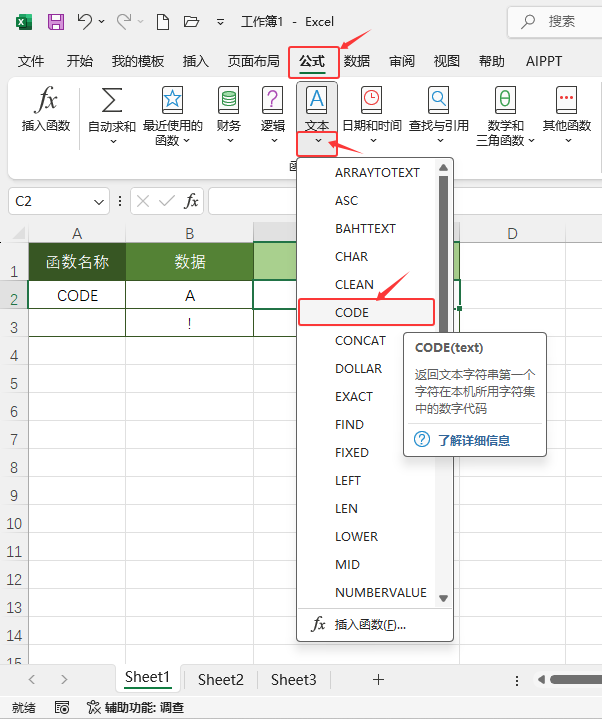602x719 pixels.
Task: Click the 文本 functions icon
Action: (x=317, y=100)
